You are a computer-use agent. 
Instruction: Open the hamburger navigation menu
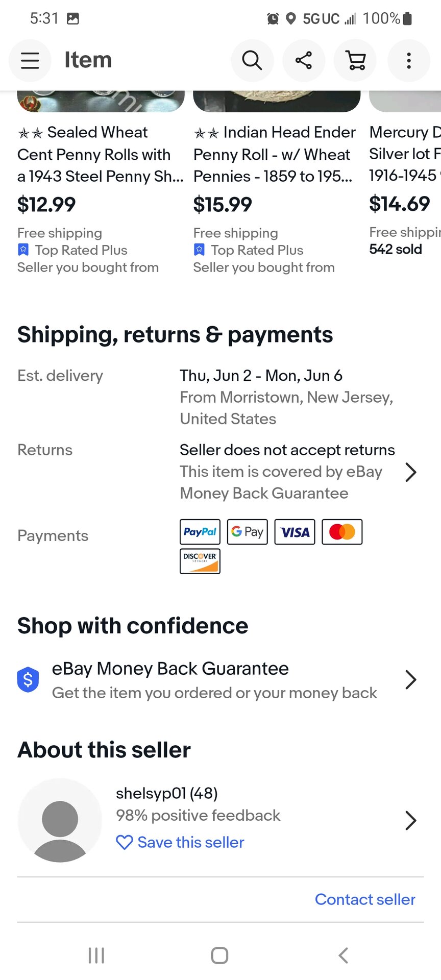click(30, 61)
